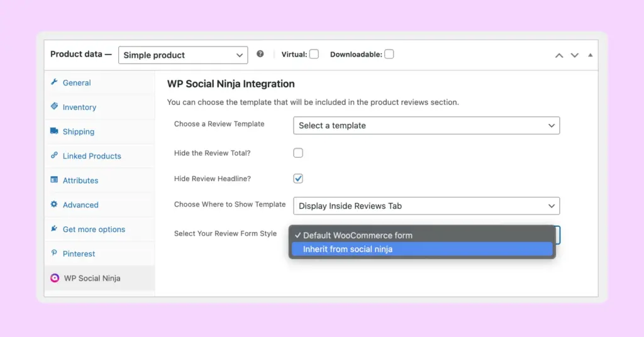Click the Advanced gear icon

tap(54, 205)
